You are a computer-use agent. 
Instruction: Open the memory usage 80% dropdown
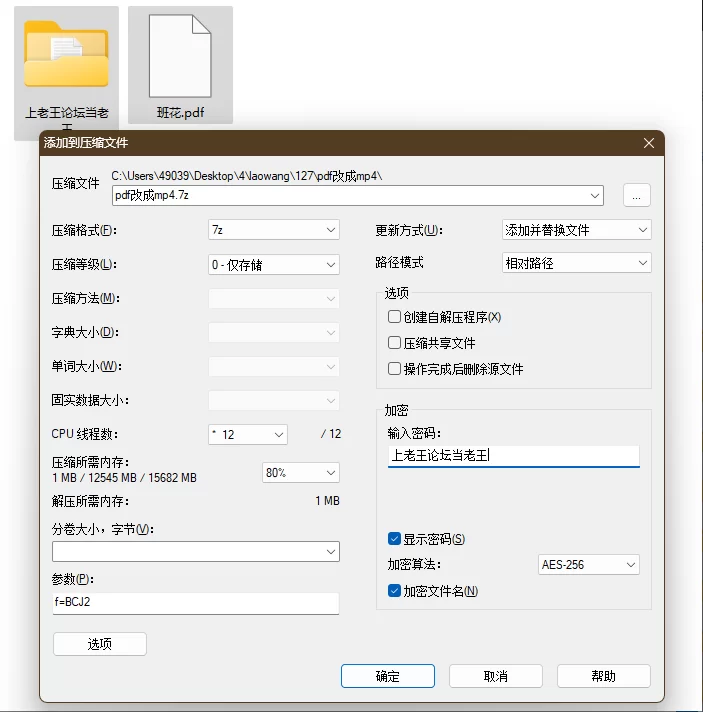click(301, 473)
